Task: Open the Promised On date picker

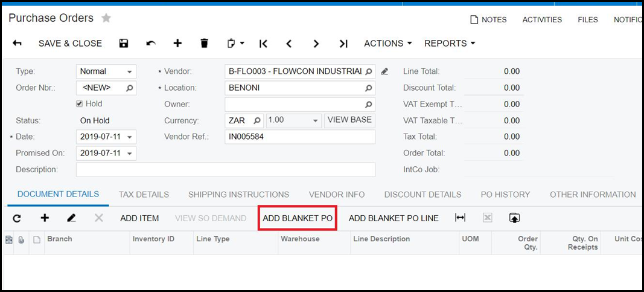Action: 130,154
